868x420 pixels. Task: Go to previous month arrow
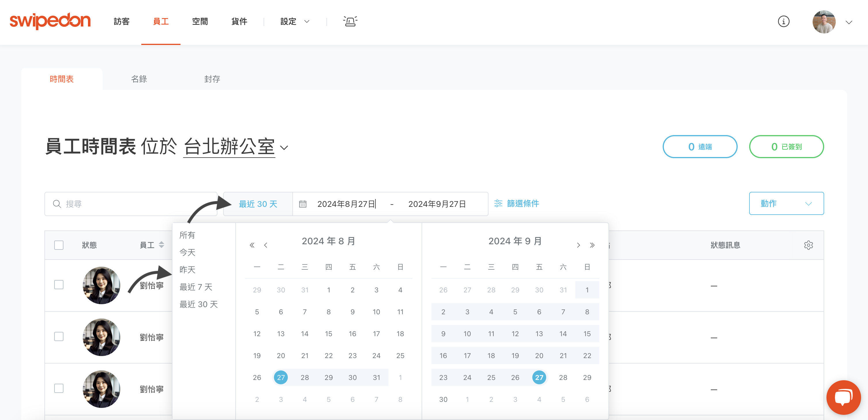[x=266, y=245]
